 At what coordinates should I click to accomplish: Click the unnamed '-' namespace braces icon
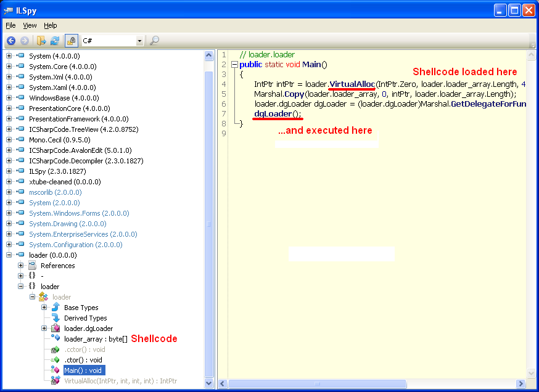32,276
